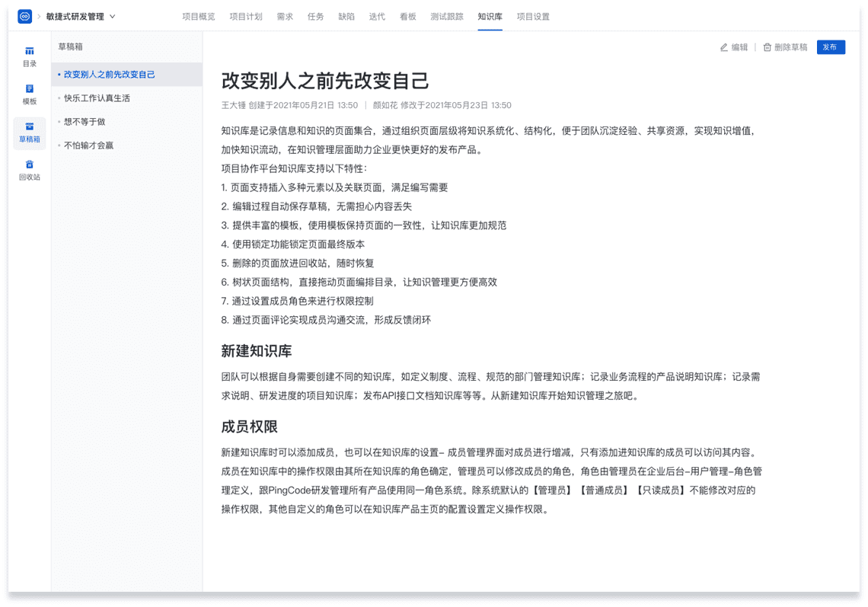Switch to the 看板 tab

pos(408,17)
